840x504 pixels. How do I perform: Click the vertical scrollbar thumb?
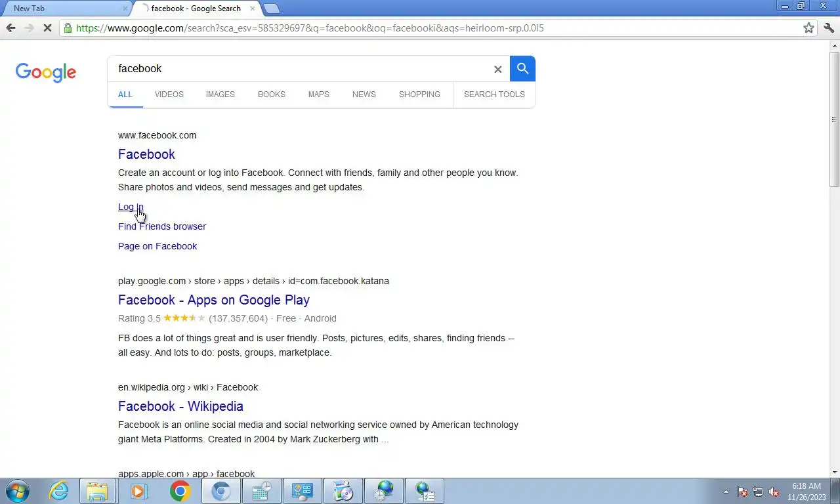pos(834,119)
